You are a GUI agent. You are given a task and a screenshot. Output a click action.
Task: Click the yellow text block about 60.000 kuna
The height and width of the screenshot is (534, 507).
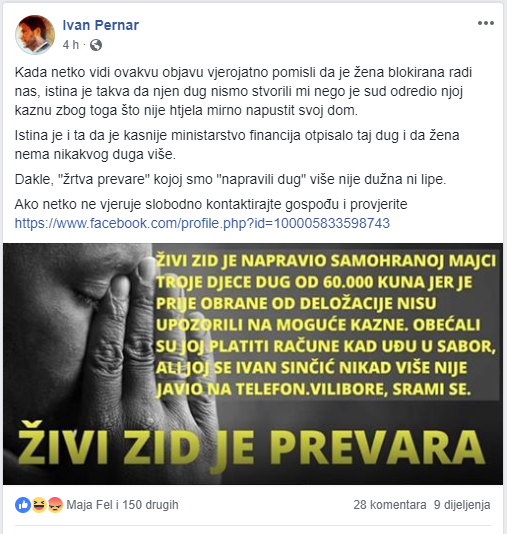click(x=326, y=325)
